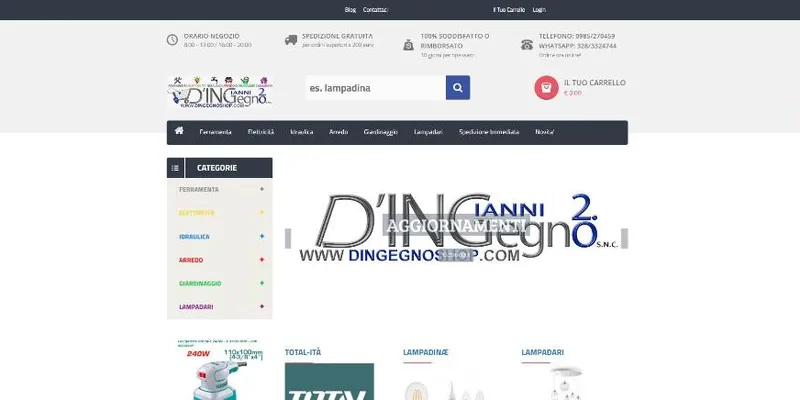Open Lampadari in the top navigation bar

(428, 132)
